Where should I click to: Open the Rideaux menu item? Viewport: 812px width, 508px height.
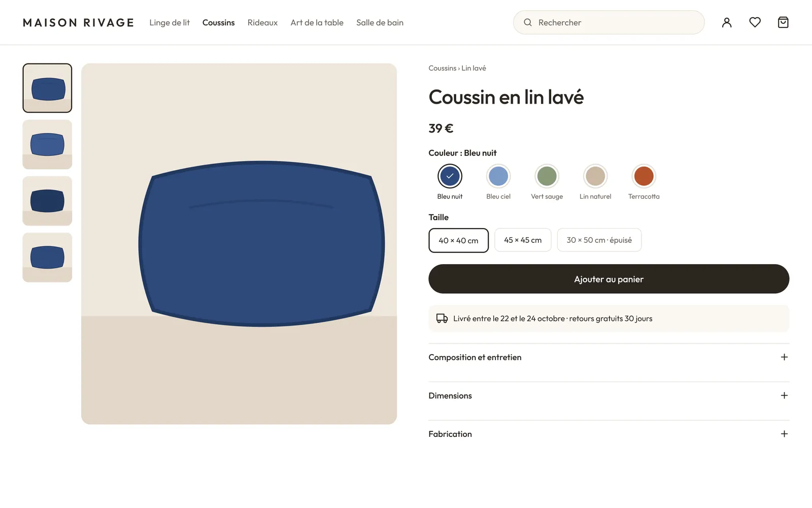[x=262, y=22]
